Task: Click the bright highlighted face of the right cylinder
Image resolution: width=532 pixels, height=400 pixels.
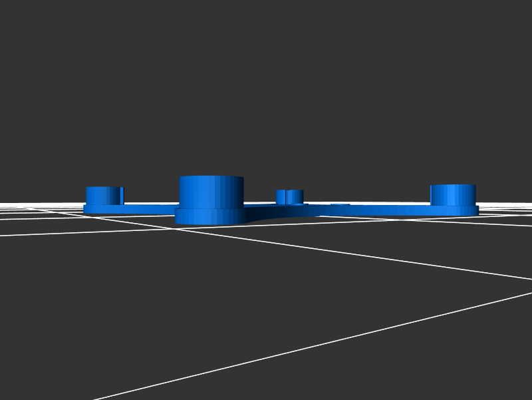Action: (457, 195)
